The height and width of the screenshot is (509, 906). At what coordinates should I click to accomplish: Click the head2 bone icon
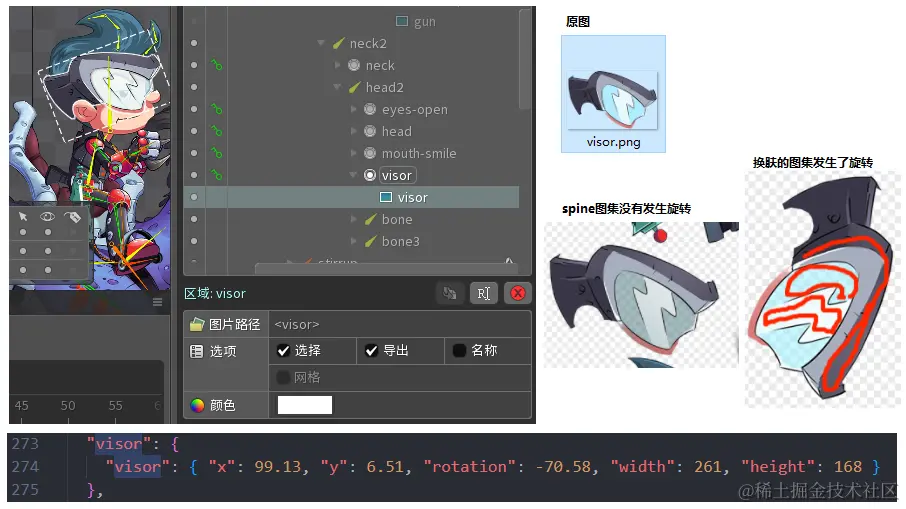point(354,87)
